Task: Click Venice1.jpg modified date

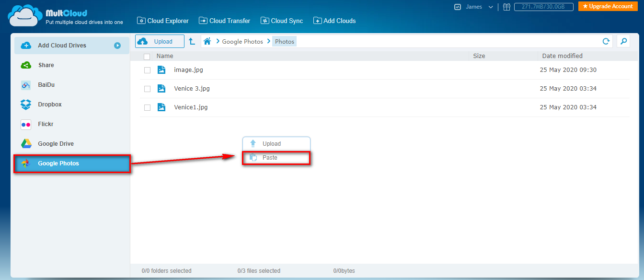Action: tap(568, 107)
